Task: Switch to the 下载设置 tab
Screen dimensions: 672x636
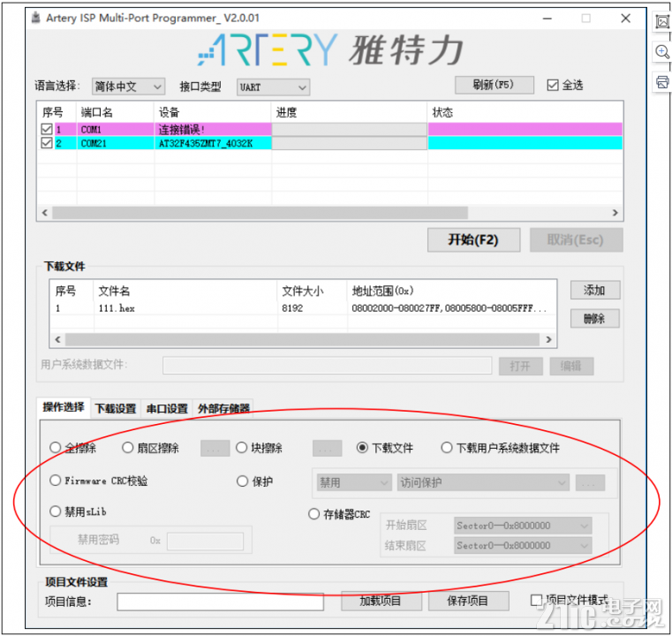Action: coord(116,408)
